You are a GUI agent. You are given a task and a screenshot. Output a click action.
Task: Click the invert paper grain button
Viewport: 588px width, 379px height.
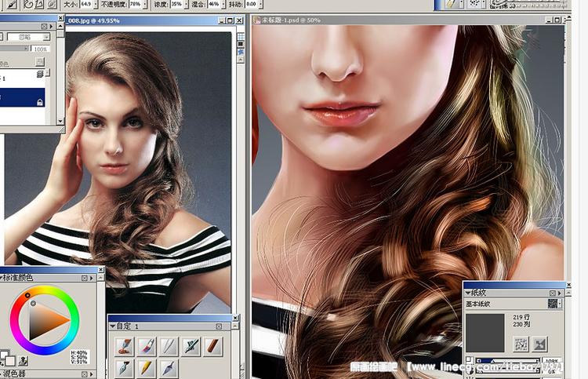539,344
